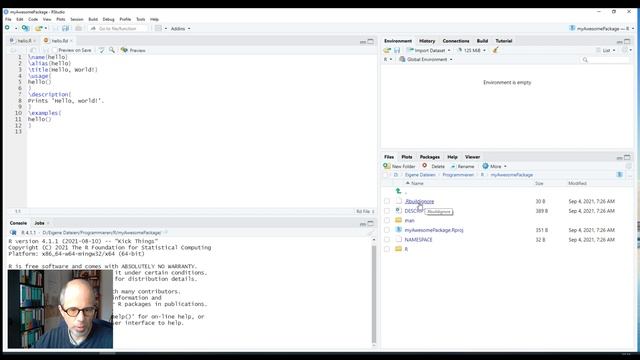The width and height of the screenshot is (640, 360).
Task: Open the NAMESPACE file link
Action: (418, 240)
